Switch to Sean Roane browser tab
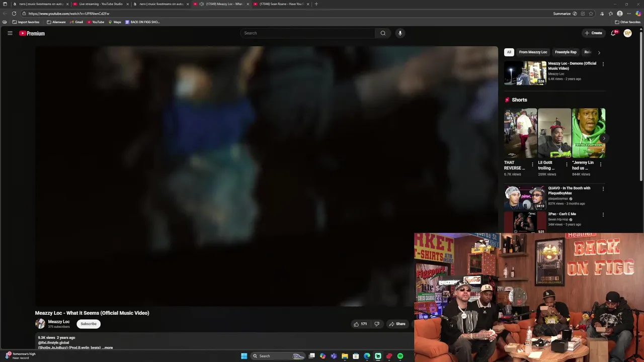The height and width of the screenshot is (362, 644). coord(281,4)
